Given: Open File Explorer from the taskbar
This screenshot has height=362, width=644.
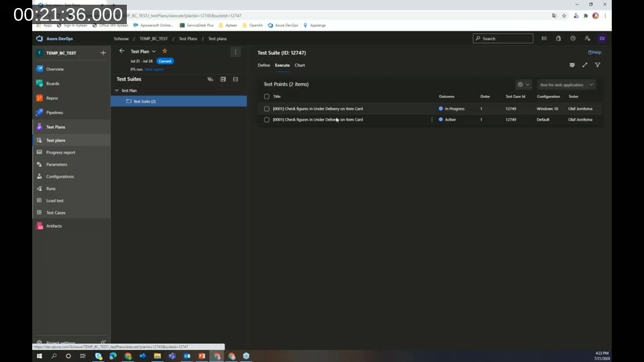Looking at the screenshot, I should pos(157,356).
